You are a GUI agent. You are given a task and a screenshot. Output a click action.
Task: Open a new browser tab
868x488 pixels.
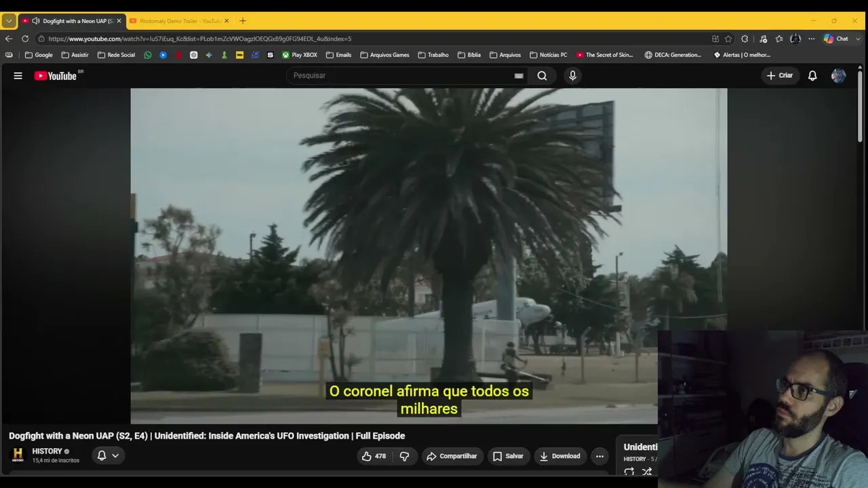(x=243, y=21)
